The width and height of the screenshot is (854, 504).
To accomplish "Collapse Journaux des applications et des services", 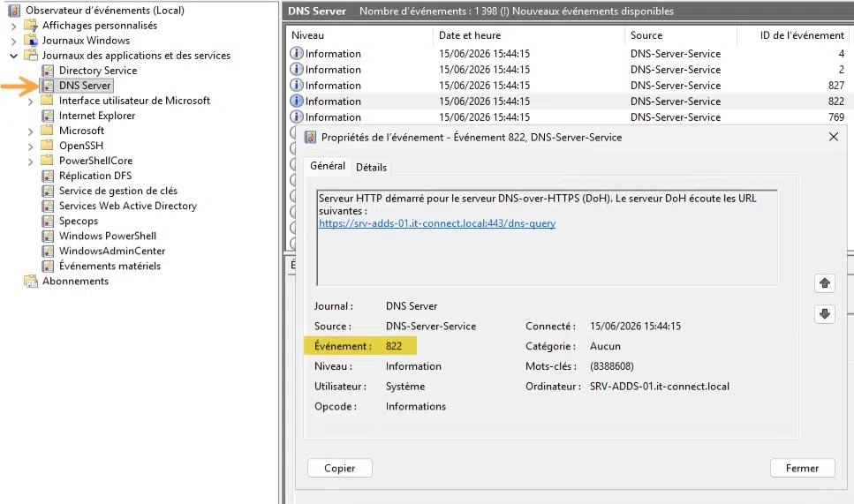I will click(x=13, y=56).
